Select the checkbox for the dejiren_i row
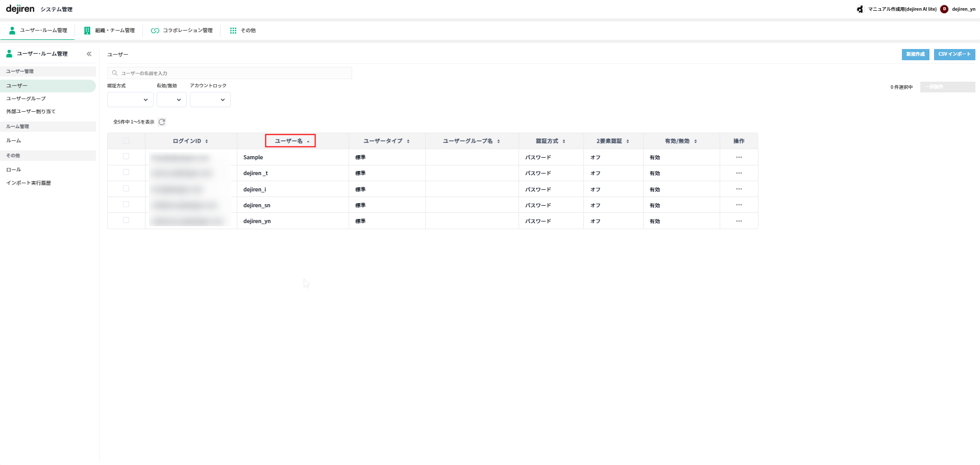 126,189
